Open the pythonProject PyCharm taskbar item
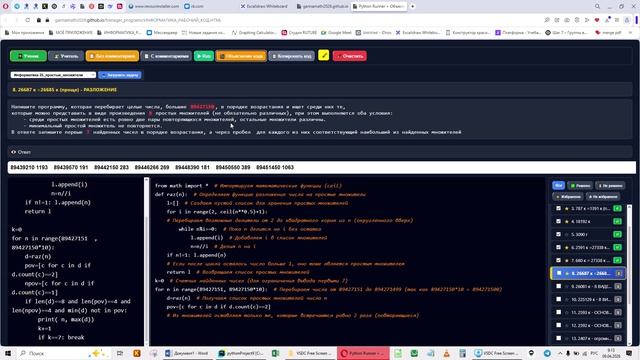Screen dimensions: 640x360 coord(241,353)
